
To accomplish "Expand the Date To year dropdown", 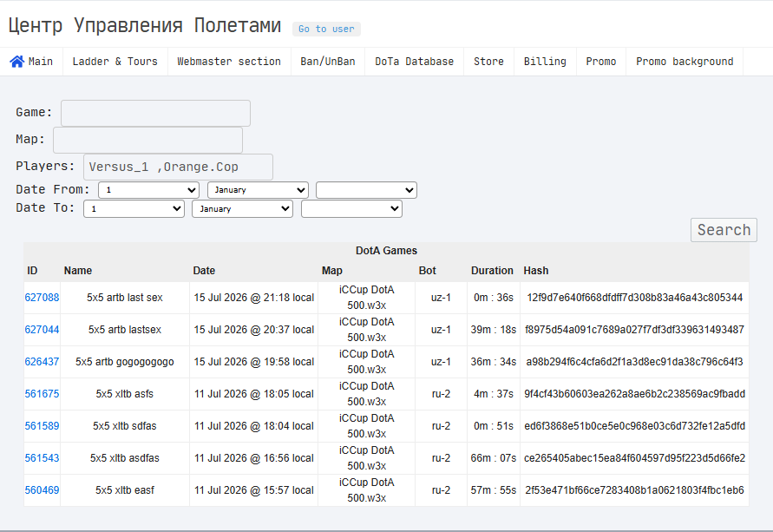I will [351, 209].
